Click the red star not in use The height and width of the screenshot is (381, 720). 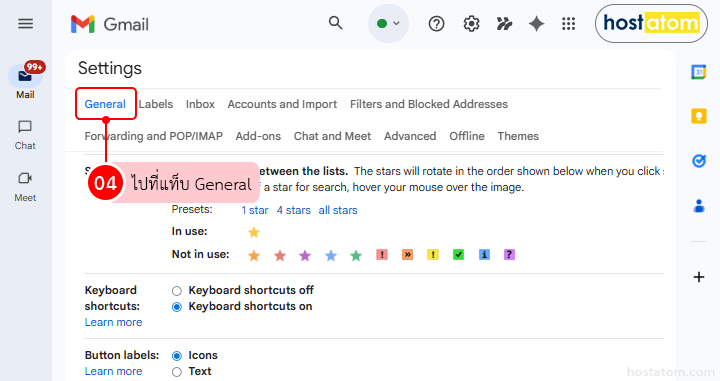tap(280, 255)
